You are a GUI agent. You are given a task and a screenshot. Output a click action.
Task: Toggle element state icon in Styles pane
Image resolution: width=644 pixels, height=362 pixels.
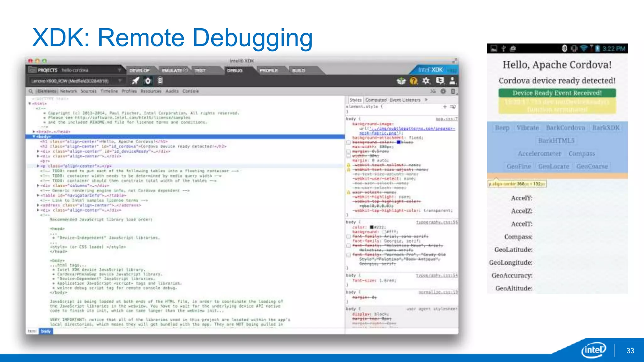[x=453, y=107]
